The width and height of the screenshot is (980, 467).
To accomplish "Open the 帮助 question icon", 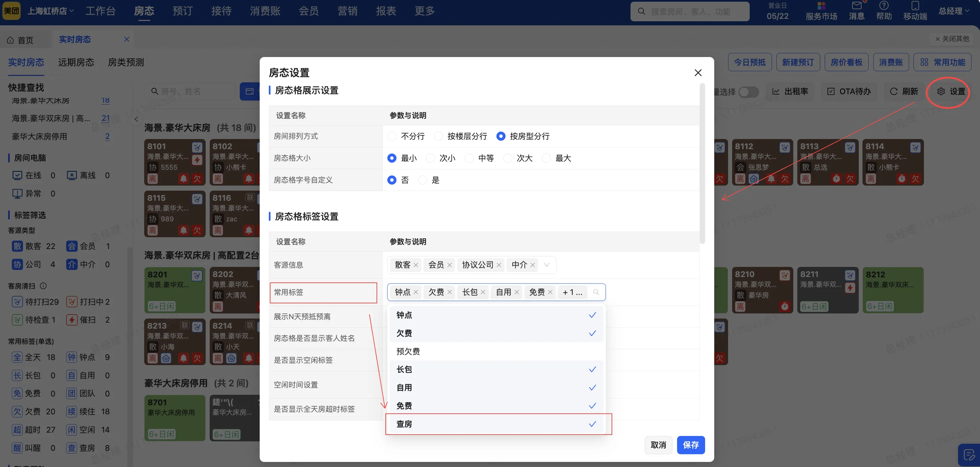I will point(883,6).
